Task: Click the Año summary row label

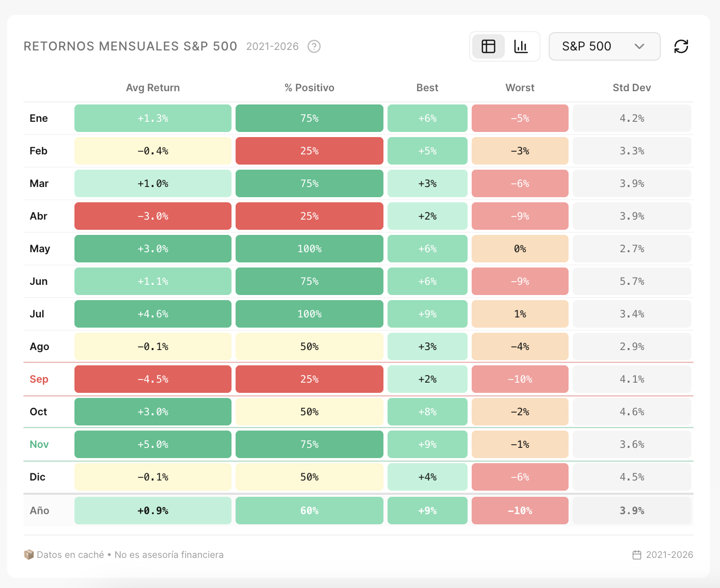Action: (39, 511)
